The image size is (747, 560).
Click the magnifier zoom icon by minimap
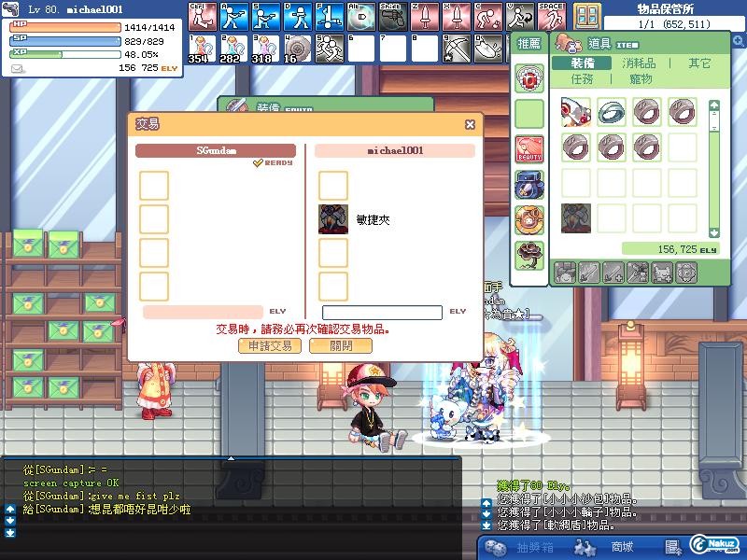(x=739, y=41)
